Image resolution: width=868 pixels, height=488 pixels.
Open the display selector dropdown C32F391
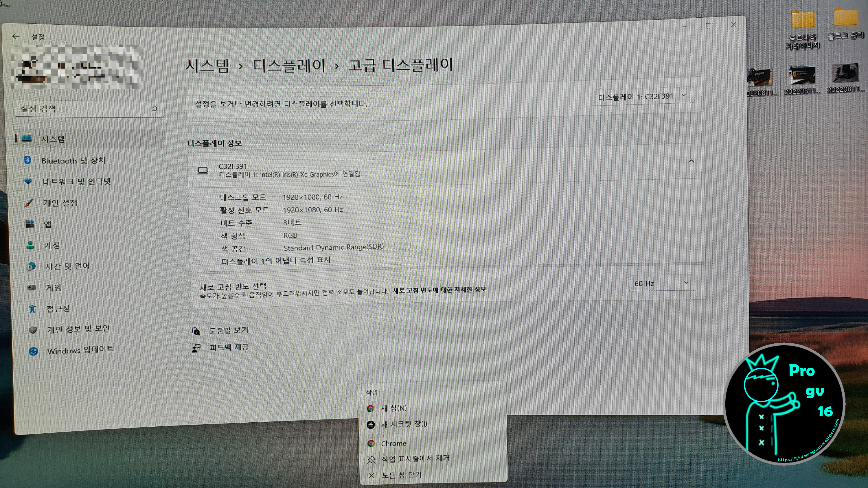pos(642,97)
